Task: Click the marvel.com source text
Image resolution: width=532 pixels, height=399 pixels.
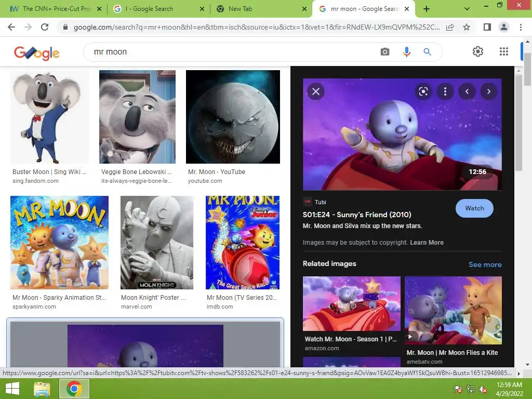Action: click(x=137, y=307)
